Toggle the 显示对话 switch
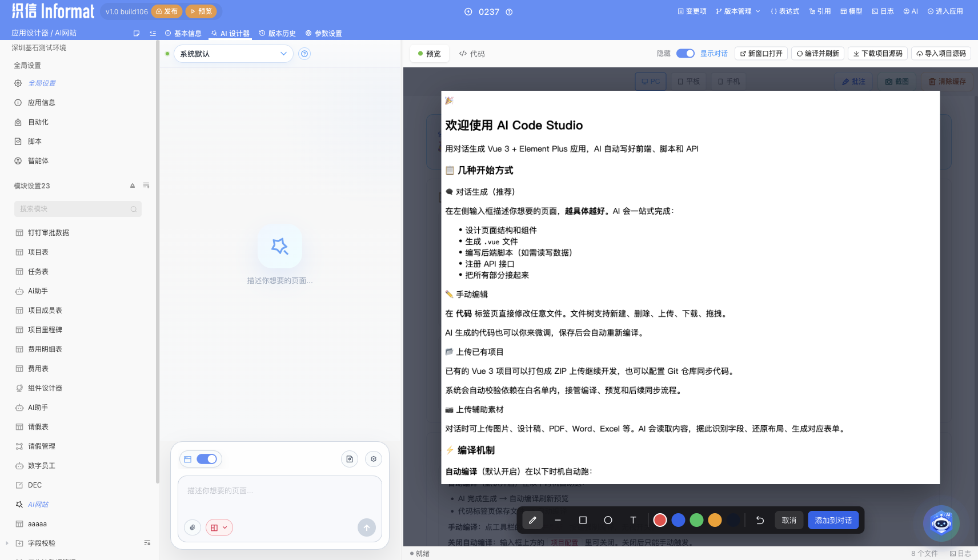Viewport: 978px width, 560px height. click(686, 54)
